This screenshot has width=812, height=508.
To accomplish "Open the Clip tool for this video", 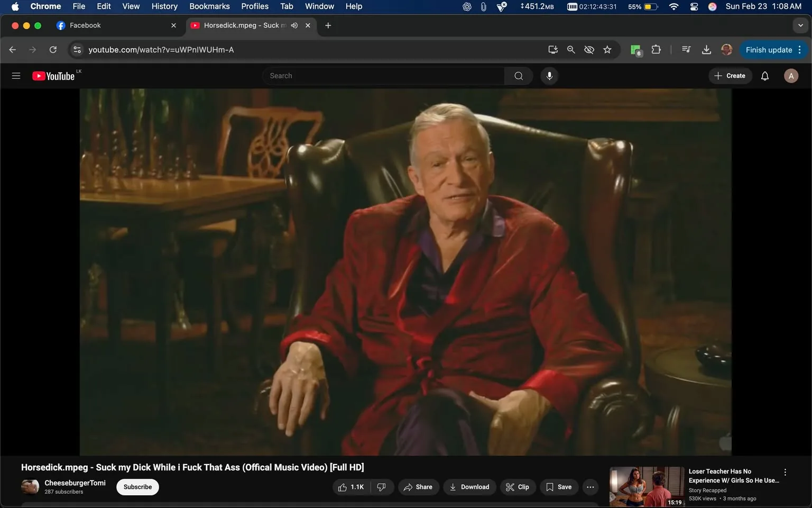I will pos(518,487).
